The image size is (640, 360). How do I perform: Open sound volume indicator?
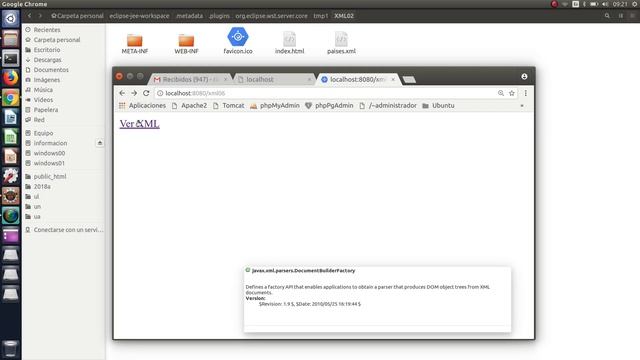[605, 4]
